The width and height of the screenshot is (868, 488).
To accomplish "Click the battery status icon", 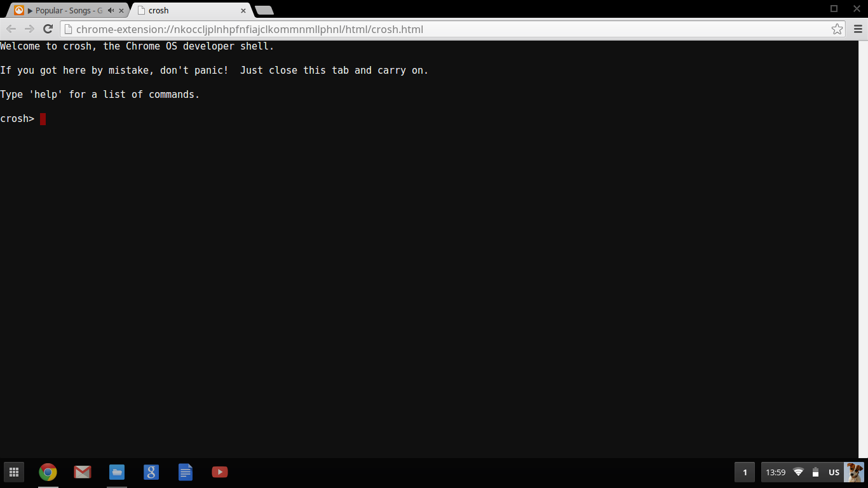I will (x=815, y=472).
